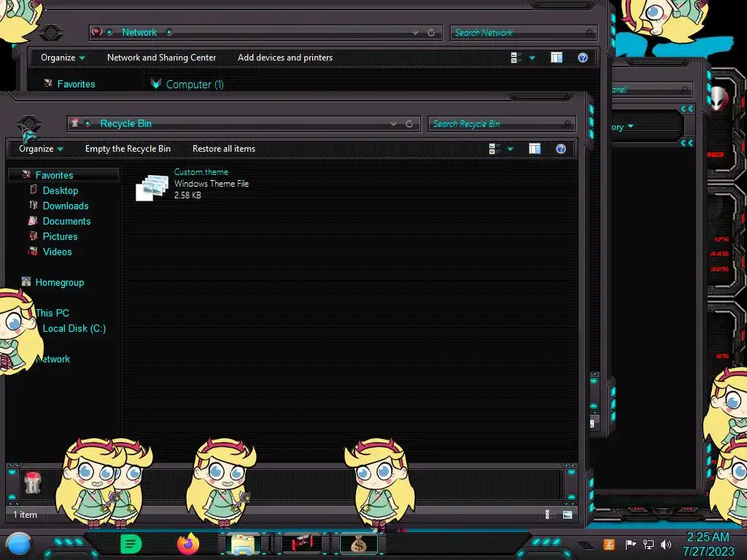
Task: Switch to large icons view in status bar
Action: point(568,514)
